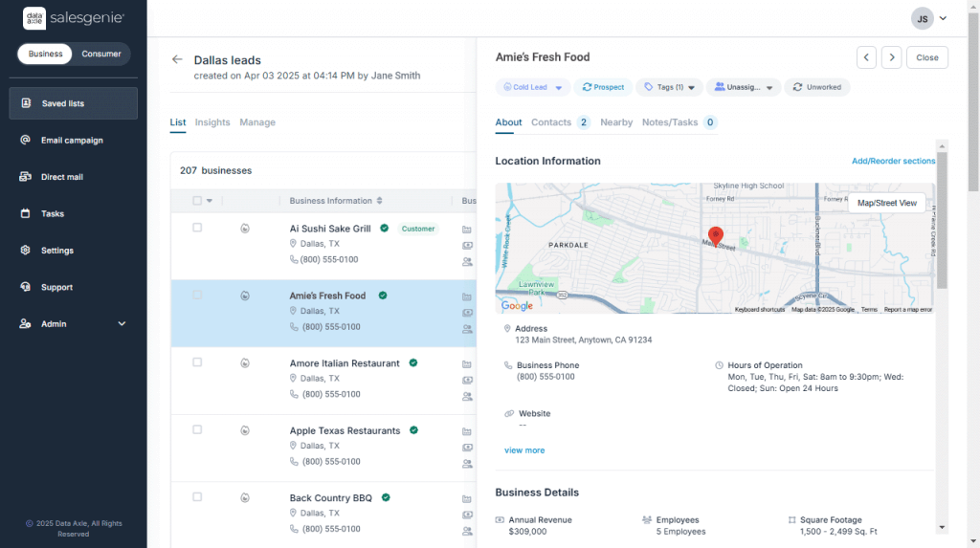Click phone icon in Amore Italian Restaurant row
980x548 pixels.
point(294,394)
